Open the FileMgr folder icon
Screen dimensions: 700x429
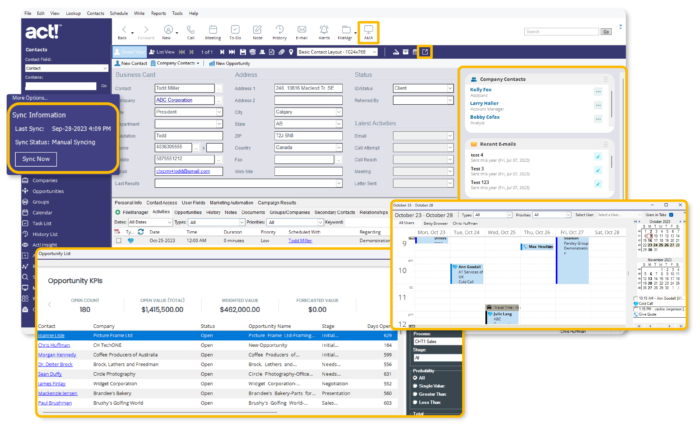pos(346,30)
